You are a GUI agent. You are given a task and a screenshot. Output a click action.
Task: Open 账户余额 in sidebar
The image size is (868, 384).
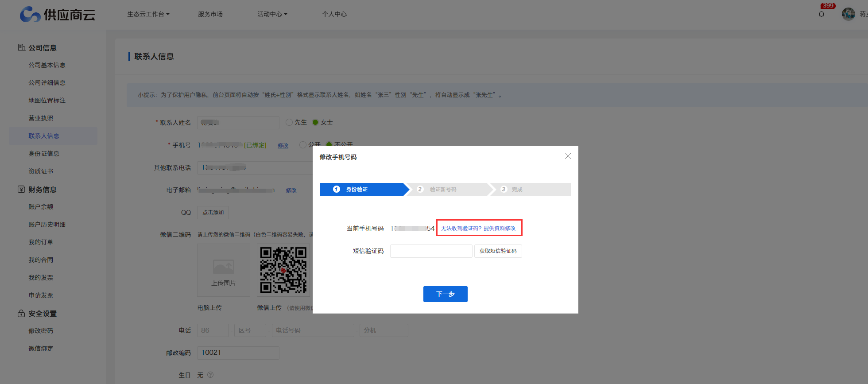click(x=41, y=207)
